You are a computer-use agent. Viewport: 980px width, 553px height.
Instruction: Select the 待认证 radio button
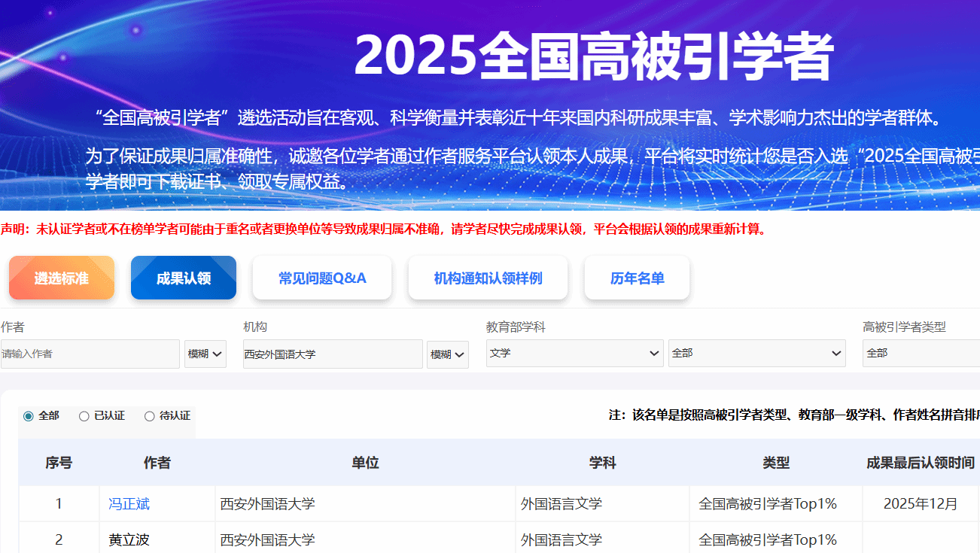tap(149, 416)
